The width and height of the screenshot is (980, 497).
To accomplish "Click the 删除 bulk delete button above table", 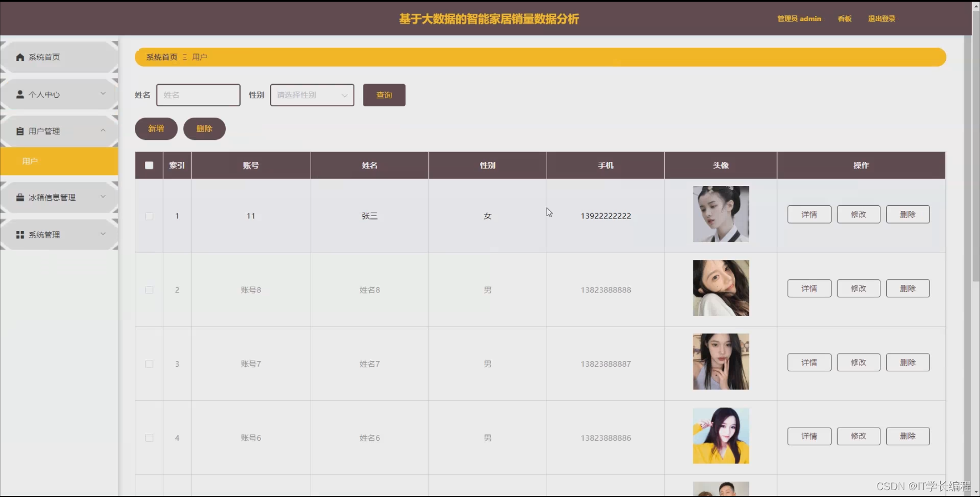I will coord(204,129).
